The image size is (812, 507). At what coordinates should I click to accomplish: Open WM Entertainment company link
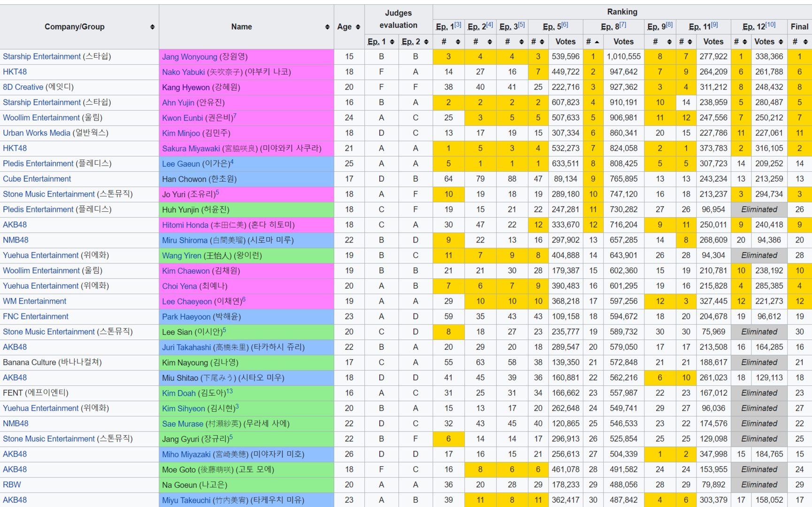pos(35,301)
